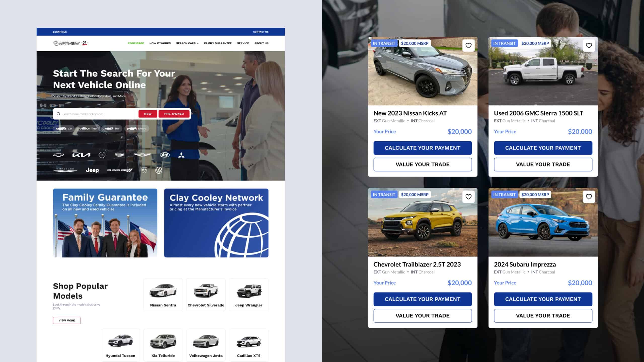644x362 pixels.
Task: Select the Ram brand logo
Action: pos(144,170)
